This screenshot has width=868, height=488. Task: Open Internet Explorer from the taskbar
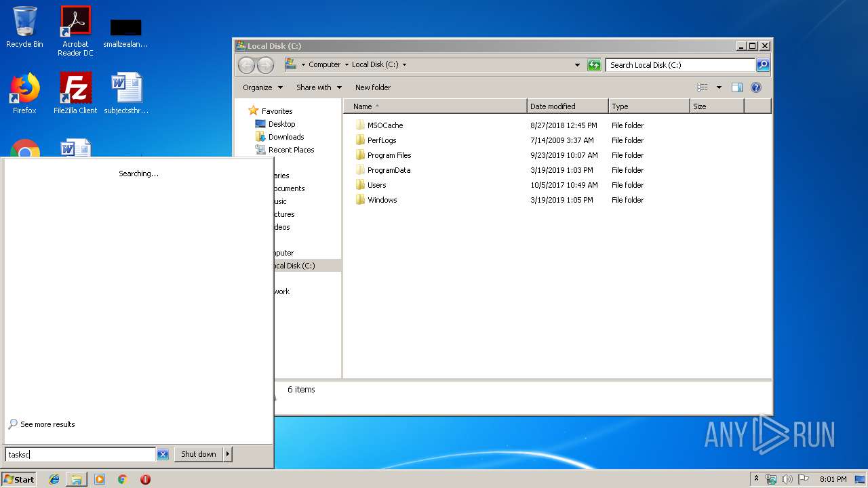click(54, 479)
